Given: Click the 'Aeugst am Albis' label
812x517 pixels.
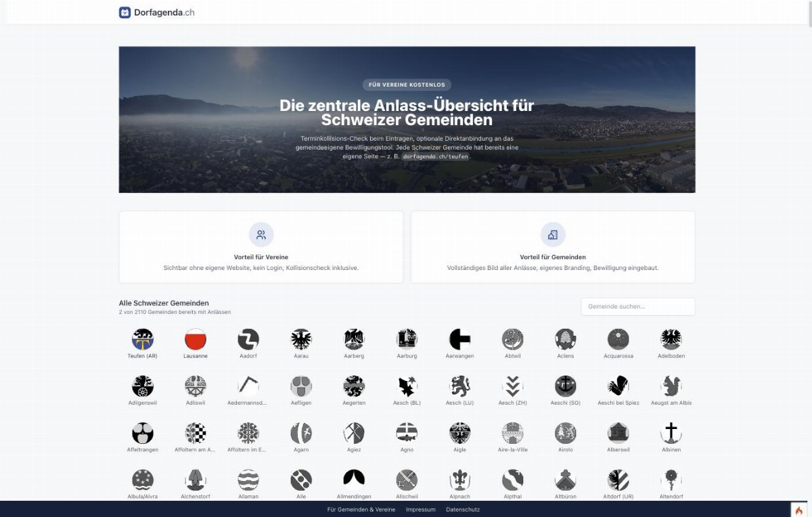Looking at the screenshot, I should (671, 403).
